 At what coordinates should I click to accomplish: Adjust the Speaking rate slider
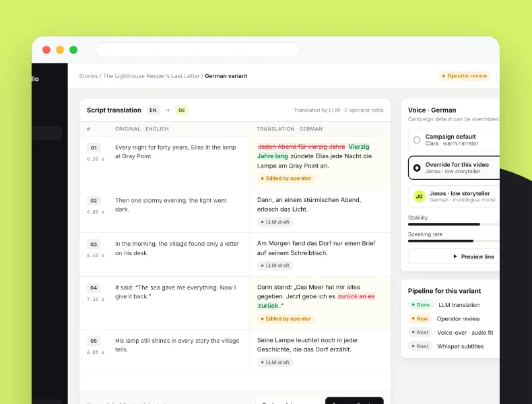(x=454, y=241)
